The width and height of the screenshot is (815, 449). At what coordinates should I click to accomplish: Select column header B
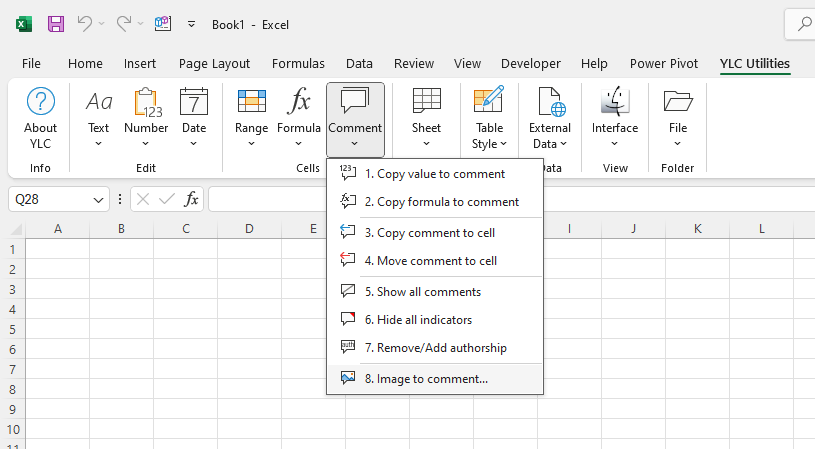point(121,229)
